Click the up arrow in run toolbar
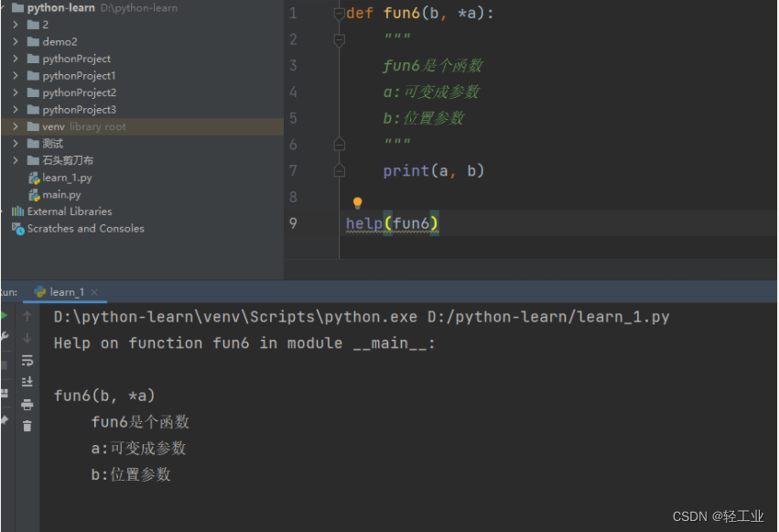The image size is (779, 532). point(27,316)
